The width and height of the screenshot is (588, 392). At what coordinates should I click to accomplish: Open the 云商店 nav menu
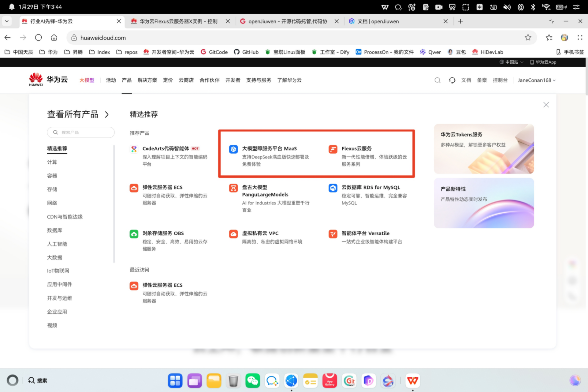coord(186,80)
